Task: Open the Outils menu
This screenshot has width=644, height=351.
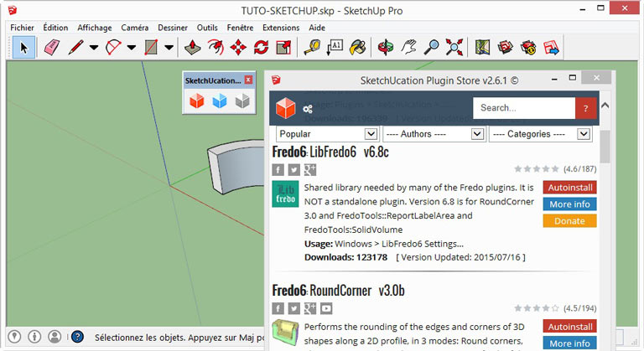Action: point(207,28)
